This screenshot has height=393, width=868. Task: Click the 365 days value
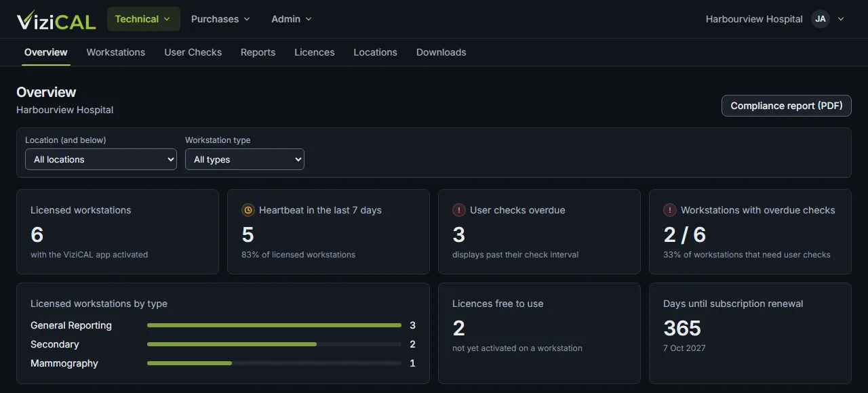(x=682, y=328)
